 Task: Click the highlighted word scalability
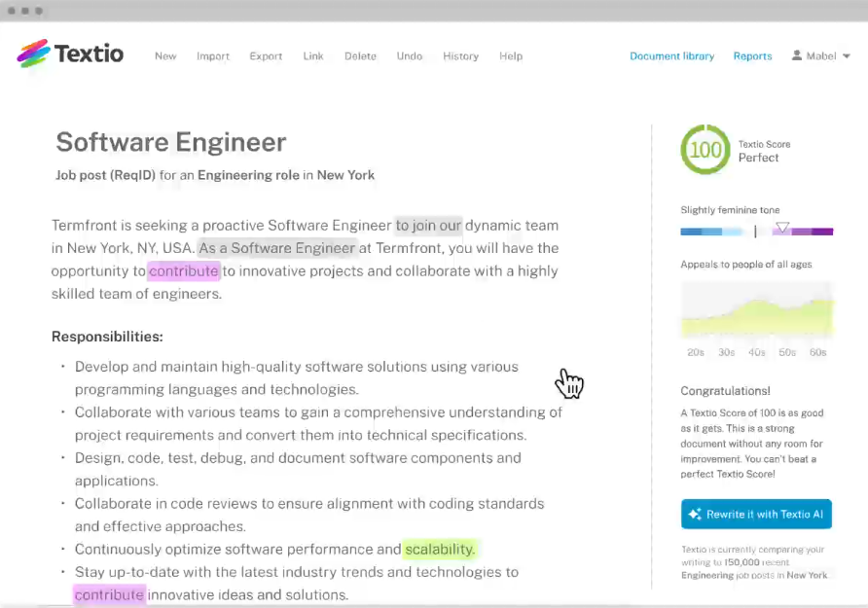tap(439, 550)
